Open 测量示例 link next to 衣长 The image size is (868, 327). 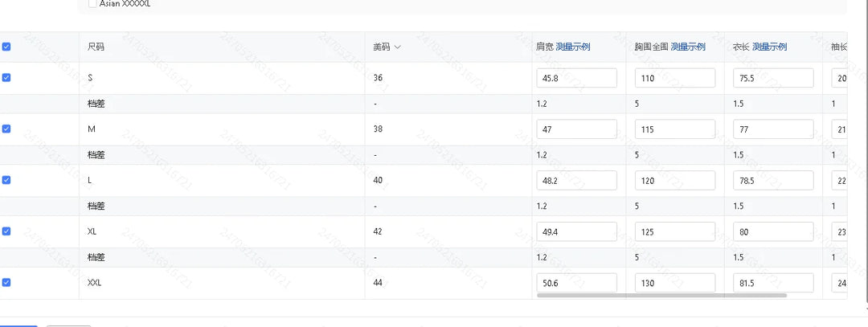coord(769,47)
